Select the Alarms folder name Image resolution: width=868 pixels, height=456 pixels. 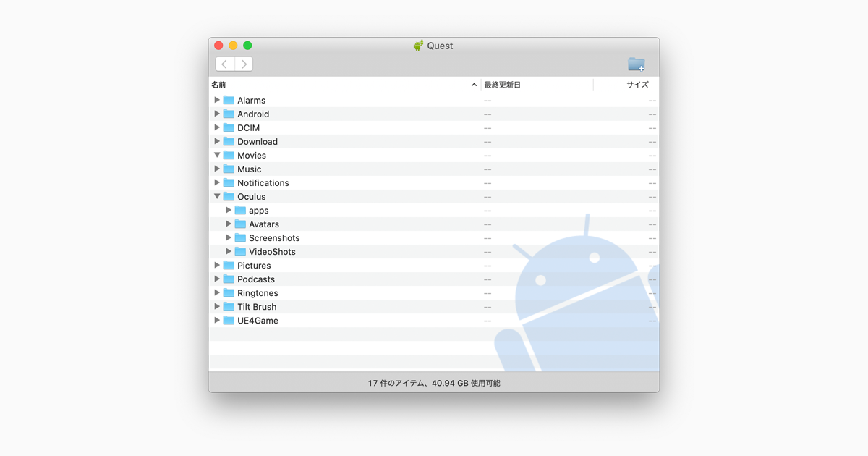click(x=252, y=101)
